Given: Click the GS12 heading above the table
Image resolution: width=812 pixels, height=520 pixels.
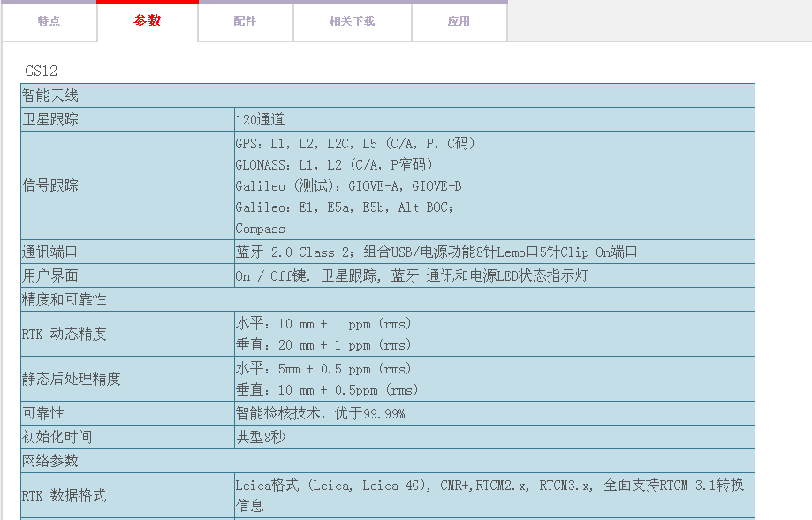Looking at the screenshot, I should [42, 71].
